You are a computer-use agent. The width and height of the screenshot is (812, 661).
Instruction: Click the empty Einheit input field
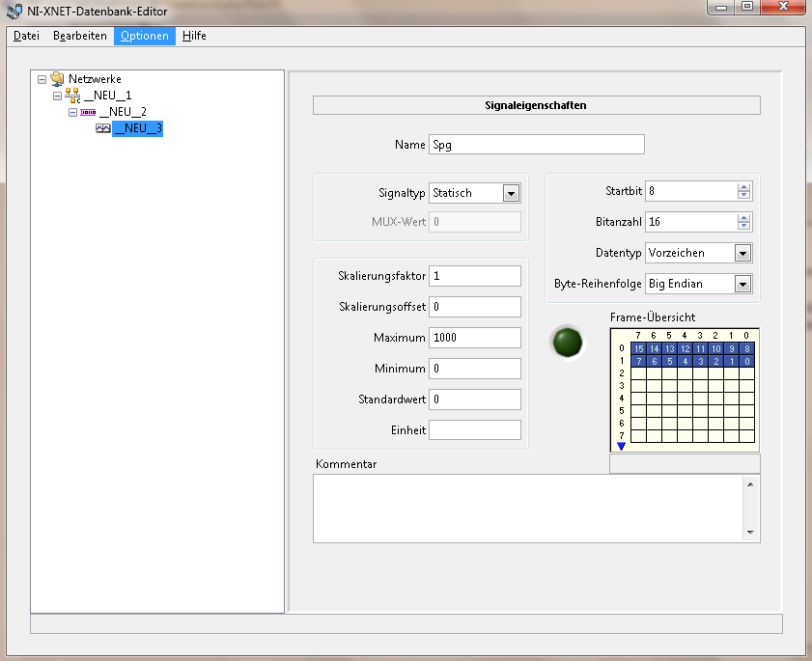475,430
